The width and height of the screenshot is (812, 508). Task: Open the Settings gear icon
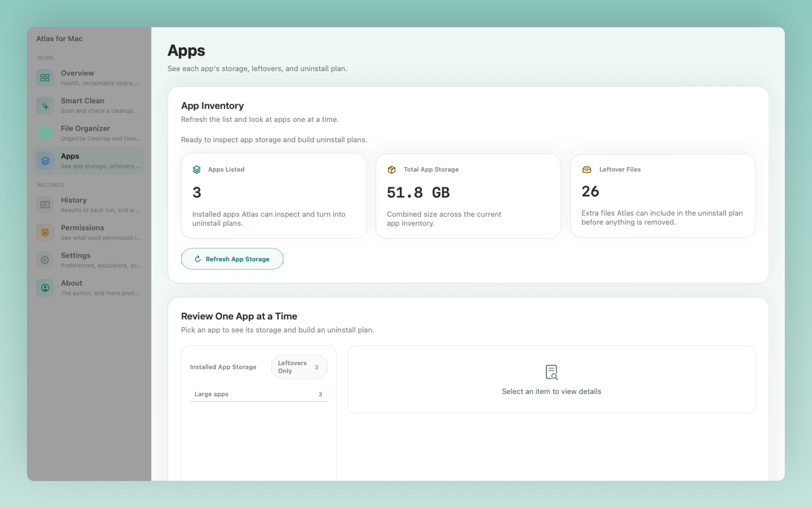[45, 260]
